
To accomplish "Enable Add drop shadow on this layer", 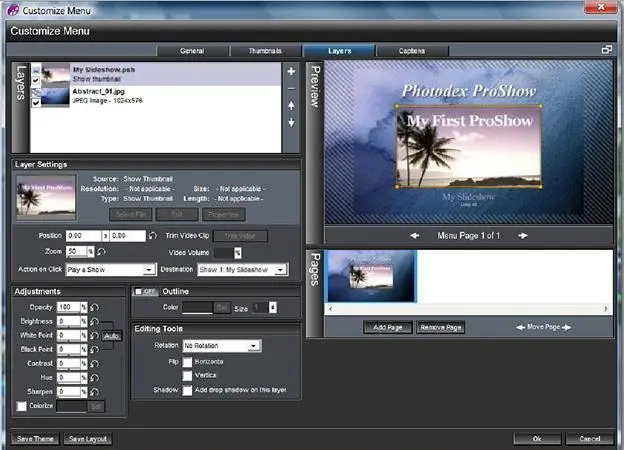I will click(187, 390).
